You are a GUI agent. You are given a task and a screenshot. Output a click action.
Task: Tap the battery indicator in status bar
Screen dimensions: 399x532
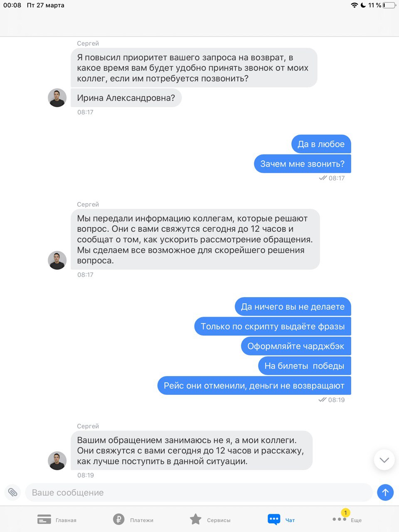click(389, 5)
